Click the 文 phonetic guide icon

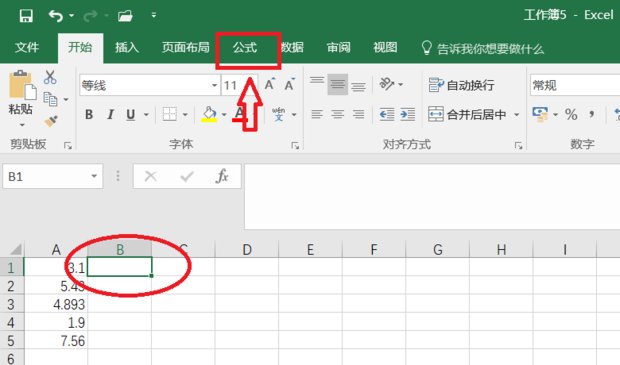pyautogui.click(x=279, y=114)
